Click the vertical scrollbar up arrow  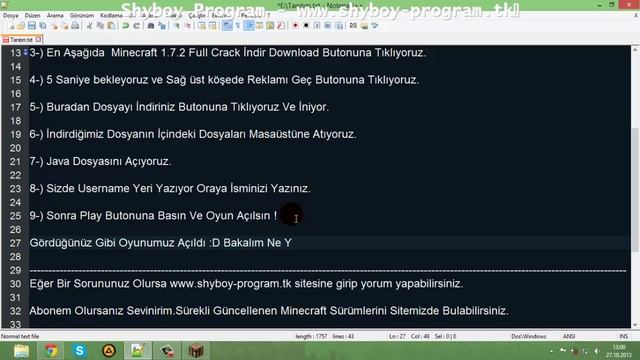tap(635, 50)
